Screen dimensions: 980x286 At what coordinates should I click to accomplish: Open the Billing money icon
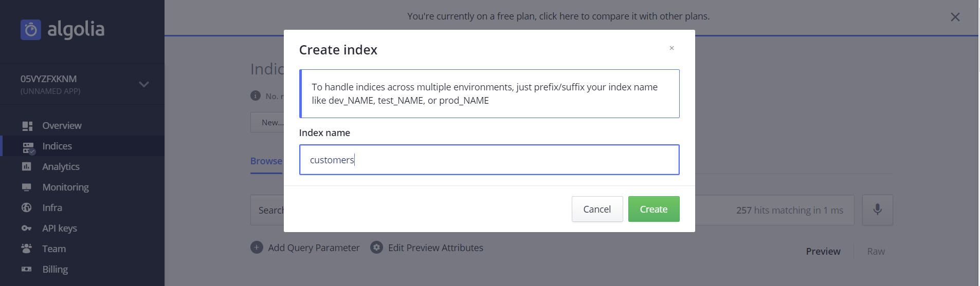(27, 269)
